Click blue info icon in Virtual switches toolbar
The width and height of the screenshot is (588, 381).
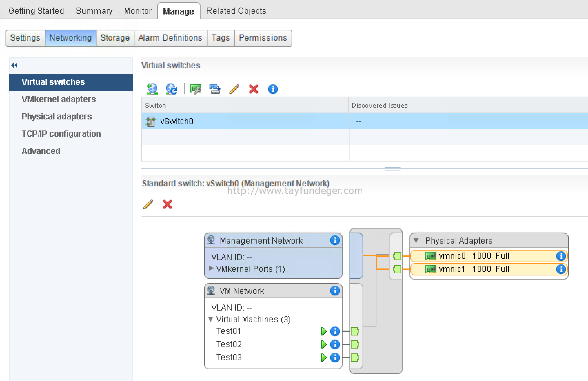(x=273, y=89)
